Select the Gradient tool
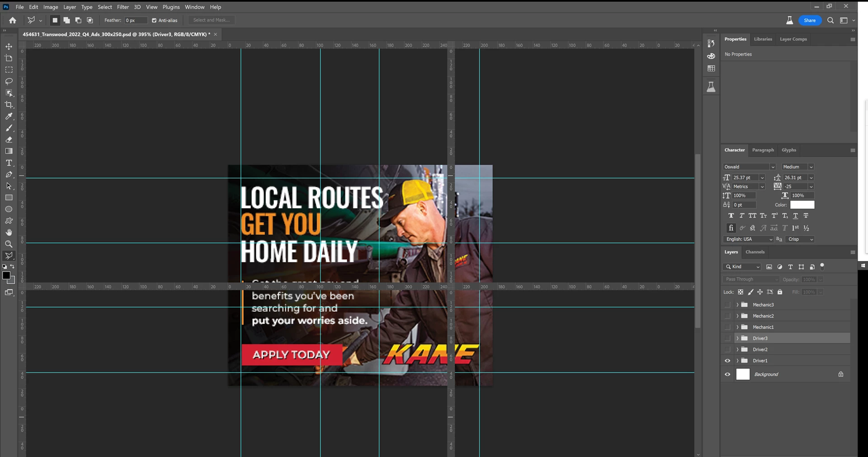The image size is (868, 457). (9, 151)
